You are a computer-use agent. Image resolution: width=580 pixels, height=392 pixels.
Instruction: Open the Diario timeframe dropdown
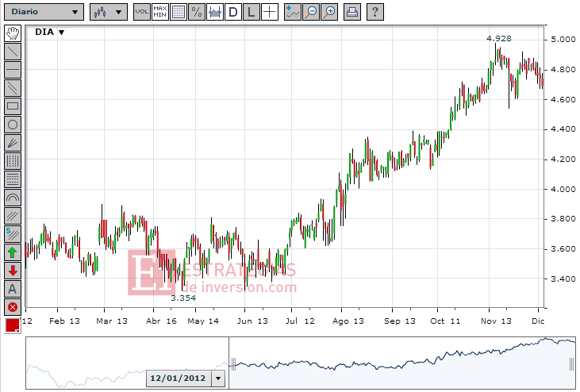[x=43, y=12]
